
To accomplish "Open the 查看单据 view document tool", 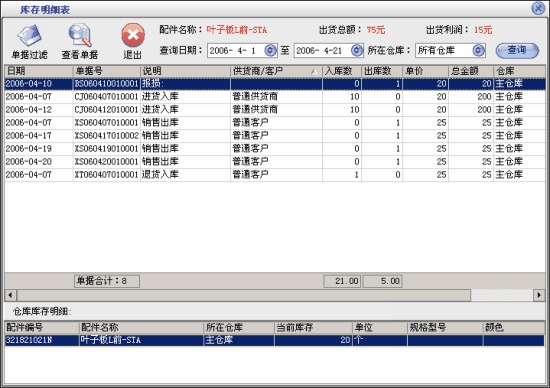I will click(80, 42).
